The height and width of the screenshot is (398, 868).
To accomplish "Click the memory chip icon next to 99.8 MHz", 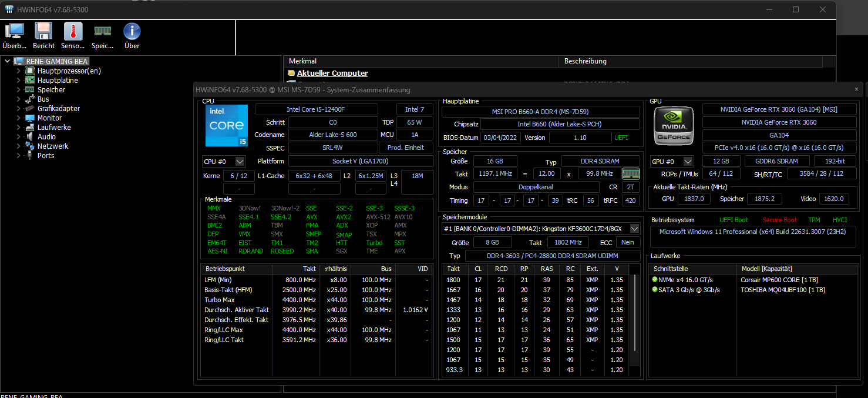I will click(631, 173).
